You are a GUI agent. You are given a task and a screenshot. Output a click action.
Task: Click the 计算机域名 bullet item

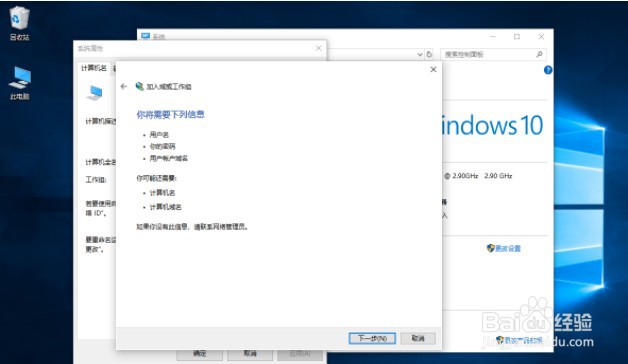165,207
